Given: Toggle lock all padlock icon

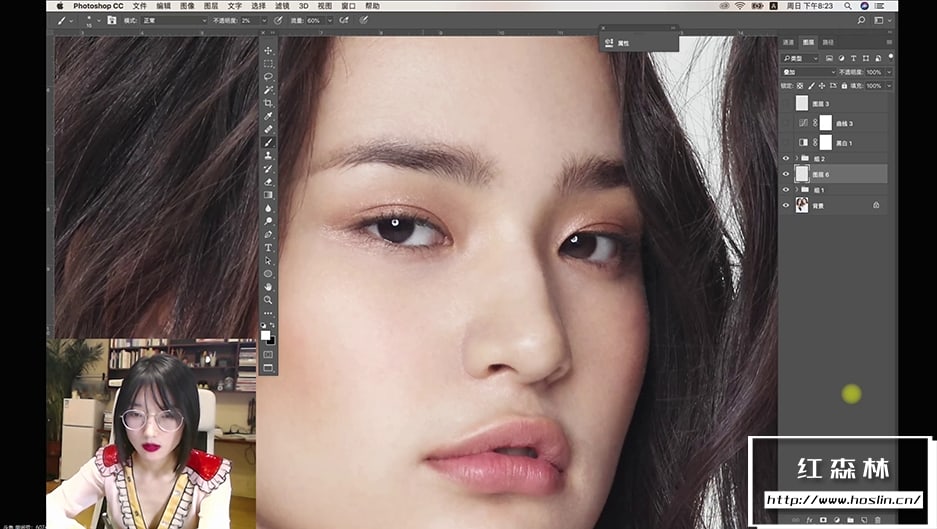Looking at the screenshot, I should pyautogui.click(x=844, y=85).
